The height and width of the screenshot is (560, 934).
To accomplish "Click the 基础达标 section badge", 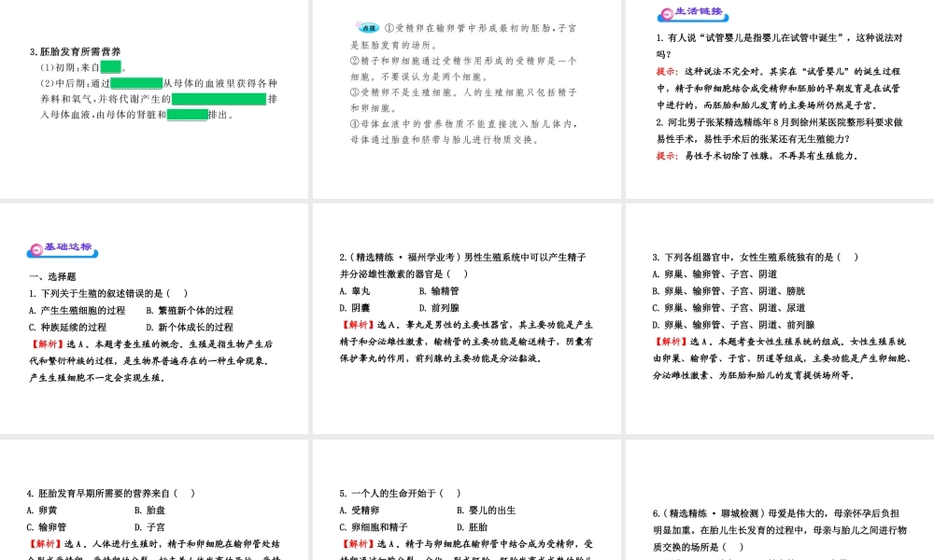I will point(63,249).
